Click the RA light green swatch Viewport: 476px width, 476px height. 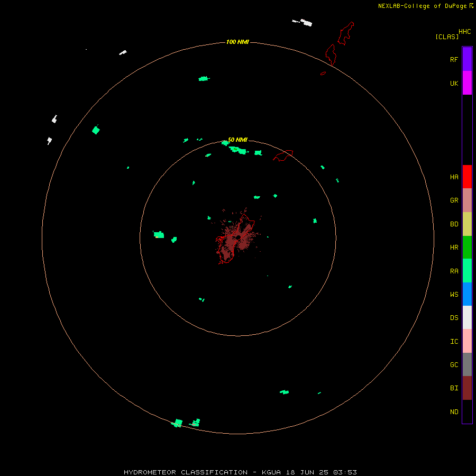(467, 271)
